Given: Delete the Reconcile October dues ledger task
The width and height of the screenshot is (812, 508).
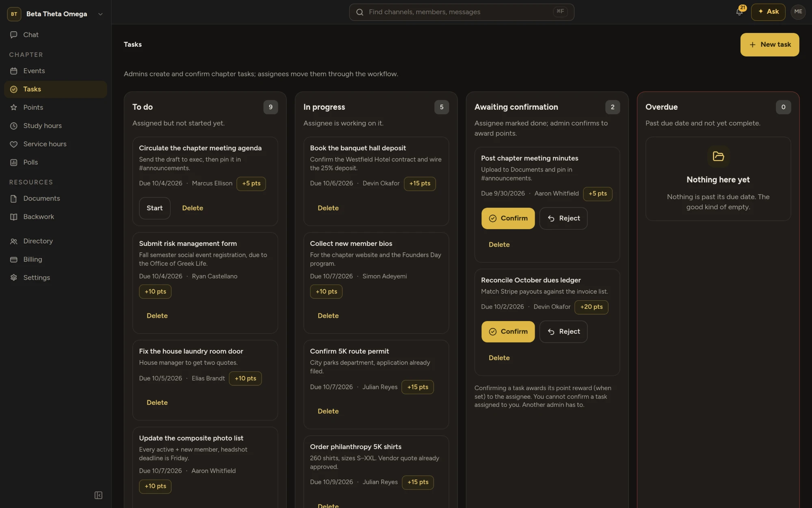Looking at the screenshot, I should click(x=499, y=358).
